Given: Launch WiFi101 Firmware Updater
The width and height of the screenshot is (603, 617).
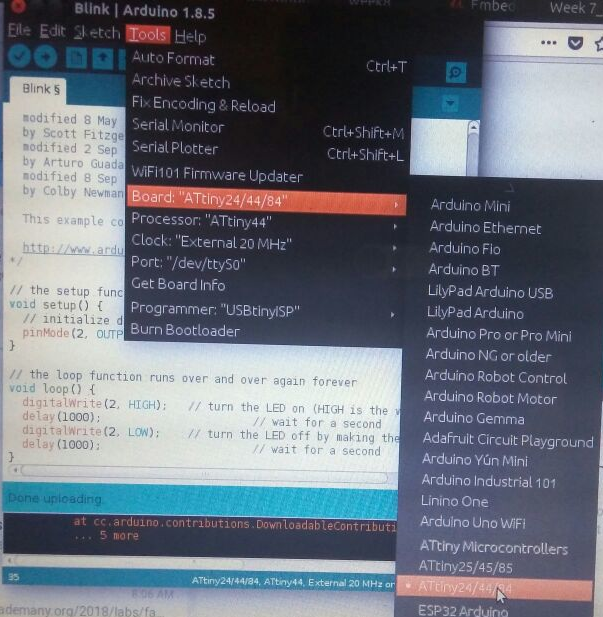Looking at the screenshot, I should click(x=267, y=174).
